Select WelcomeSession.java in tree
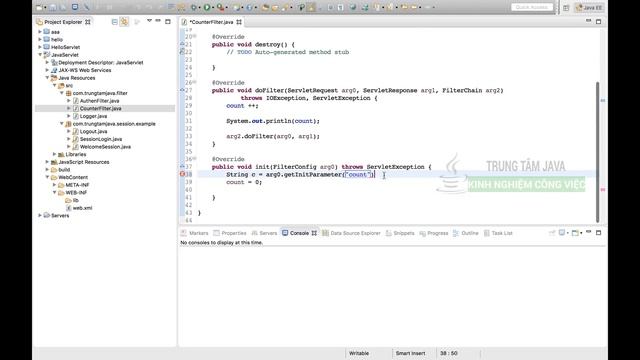640x360 pixels. point(105,147)
